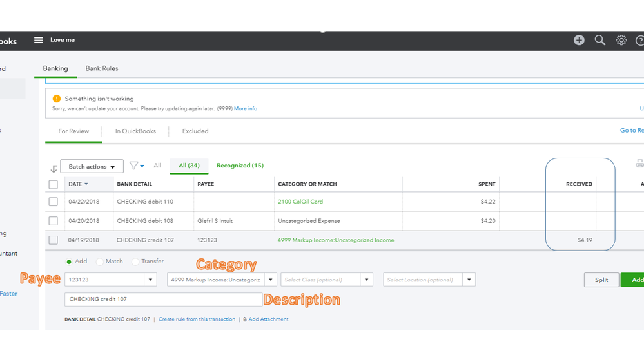
Task: Click the Split button
Action: (x=601, y=280)
